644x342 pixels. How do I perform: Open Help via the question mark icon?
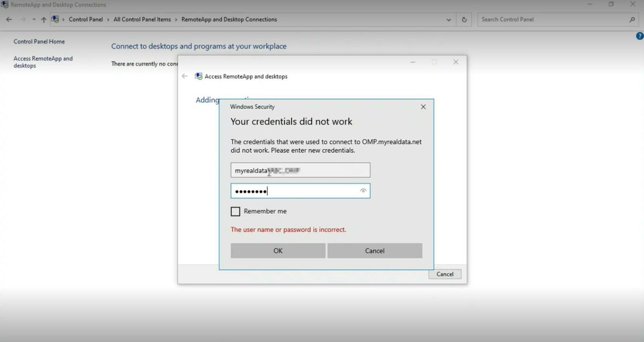coord(640,35)
